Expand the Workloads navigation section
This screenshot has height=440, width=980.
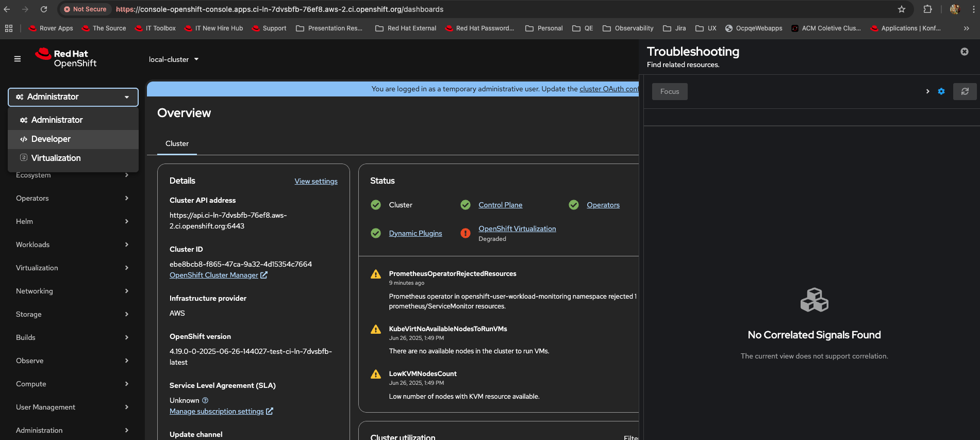click(72, 245)
